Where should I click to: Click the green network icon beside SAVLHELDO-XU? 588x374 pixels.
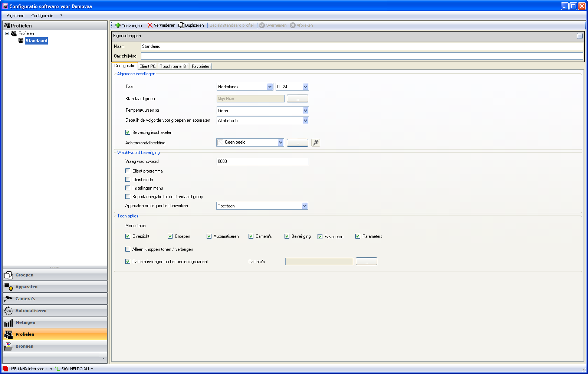coord(57,369)
